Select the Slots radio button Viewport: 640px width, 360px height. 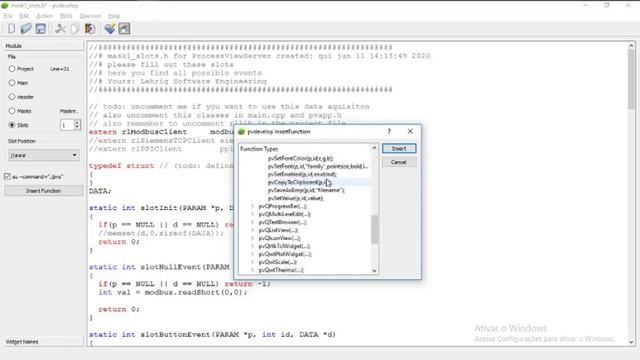tap(12, 125)
